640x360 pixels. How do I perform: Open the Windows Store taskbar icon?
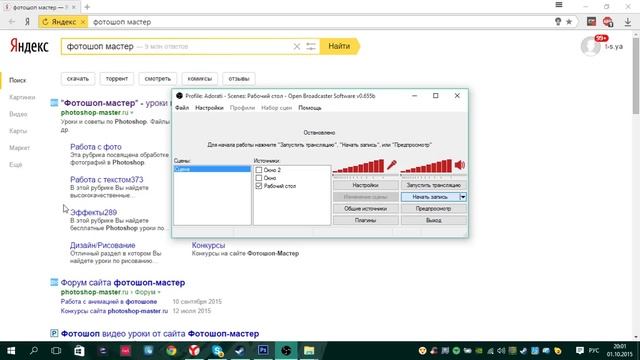pyautogui.click(x=79, y=351)
